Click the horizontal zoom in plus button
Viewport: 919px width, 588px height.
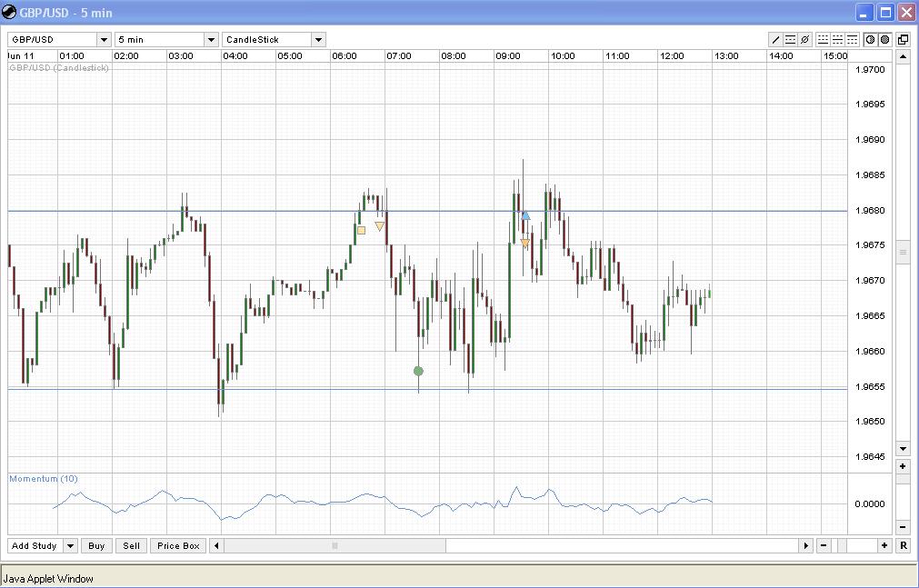point(884,546)
